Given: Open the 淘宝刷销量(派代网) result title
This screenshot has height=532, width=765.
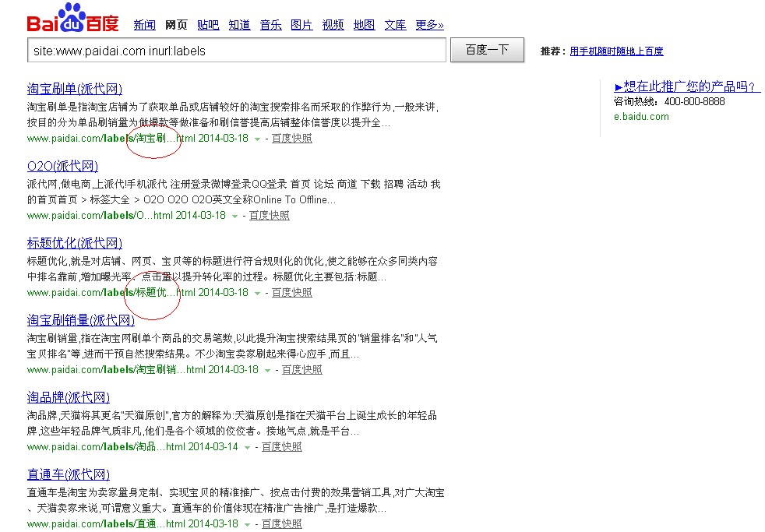Looking at the screenshot, I should (80, 320).
